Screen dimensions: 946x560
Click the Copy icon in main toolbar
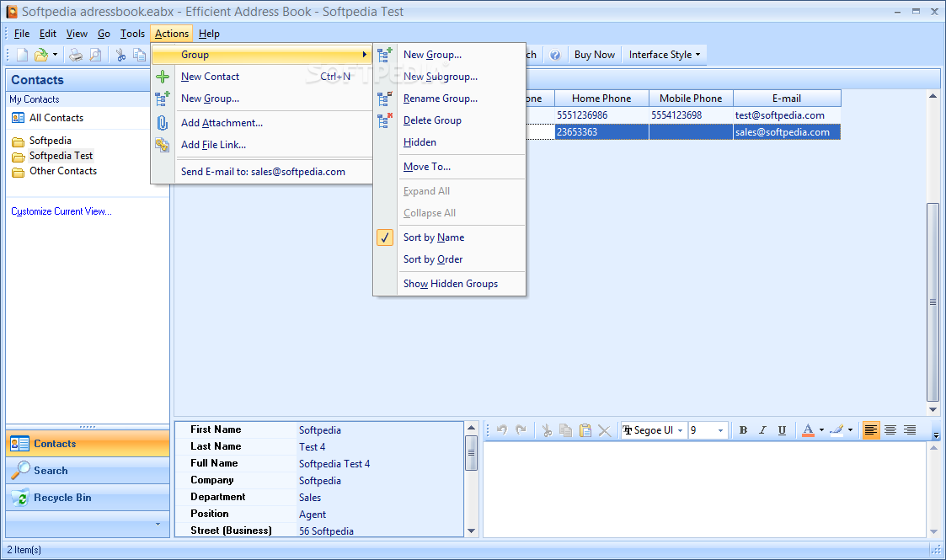pyautogui.click(x=139, y=55)
